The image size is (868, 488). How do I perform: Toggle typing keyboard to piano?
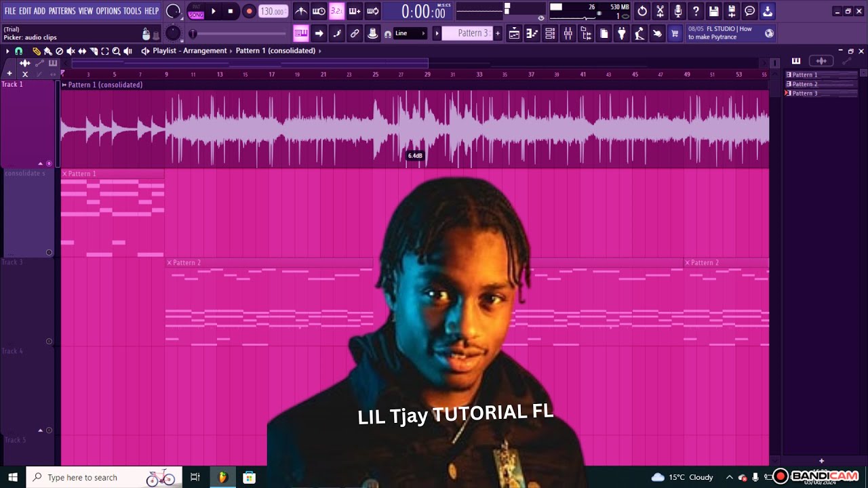point(301,33)
